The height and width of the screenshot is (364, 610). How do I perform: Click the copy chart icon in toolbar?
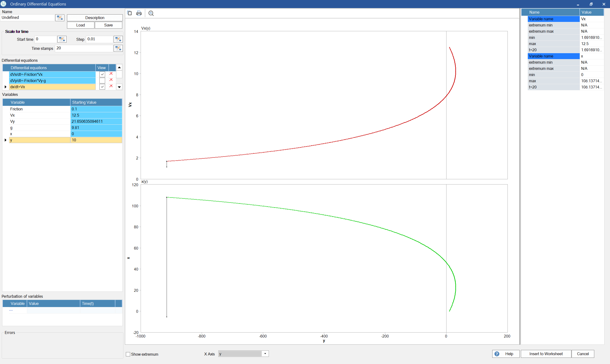point(129,13)
